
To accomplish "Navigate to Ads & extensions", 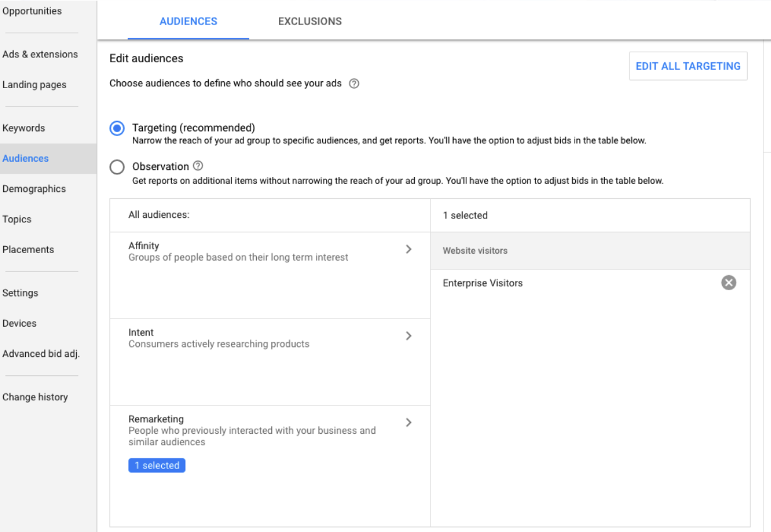I will coord(40,55).
